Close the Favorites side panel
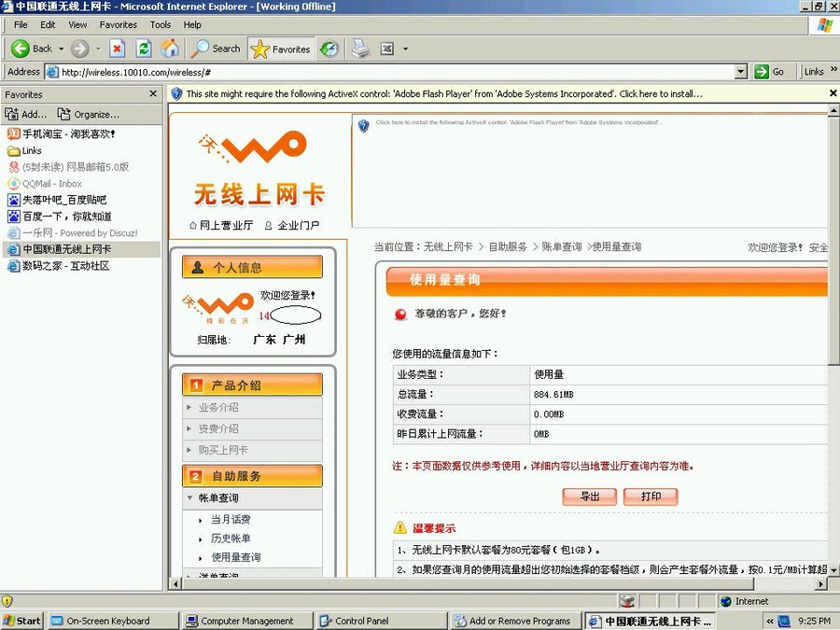Viewport: 840px width, 630px height. click(153, 93)
